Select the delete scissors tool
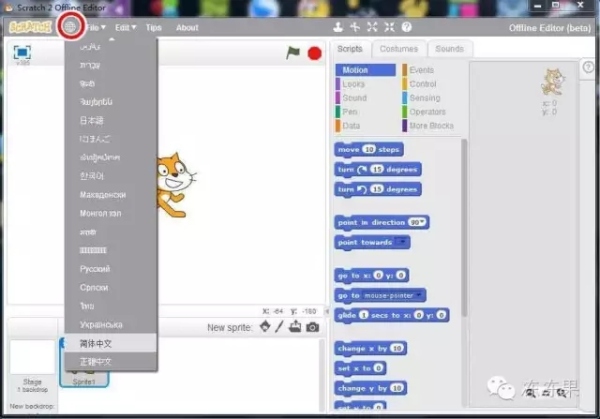Screen dimensions: 600x419 pyautogui.click(x=355, y=27)
